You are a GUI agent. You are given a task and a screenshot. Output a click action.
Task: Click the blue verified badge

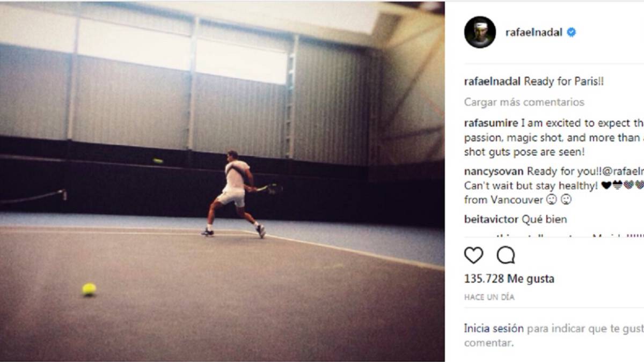(x=572, y=32)
